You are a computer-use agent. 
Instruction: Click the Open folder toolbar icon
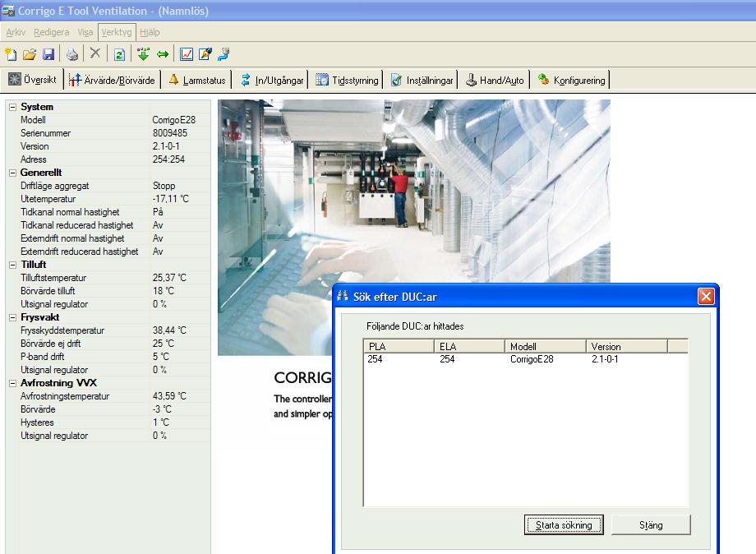tap(30, 54)
